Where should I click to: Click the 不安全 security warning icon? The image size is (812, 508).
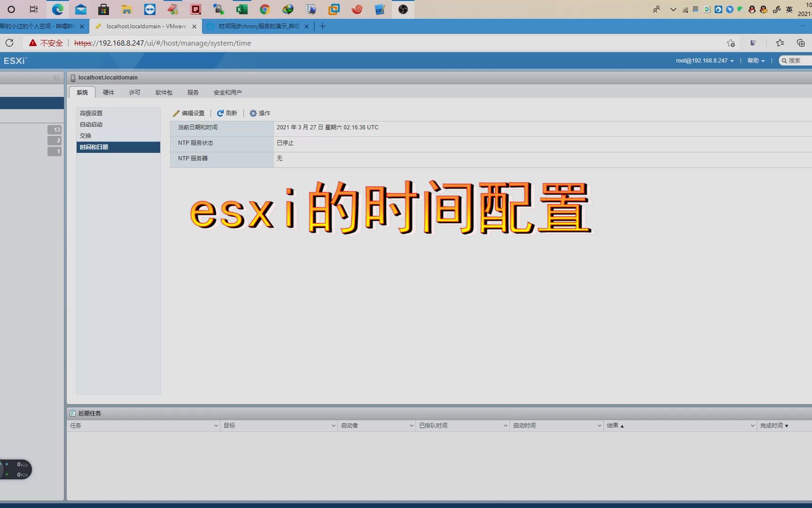(x=32, y=43)
